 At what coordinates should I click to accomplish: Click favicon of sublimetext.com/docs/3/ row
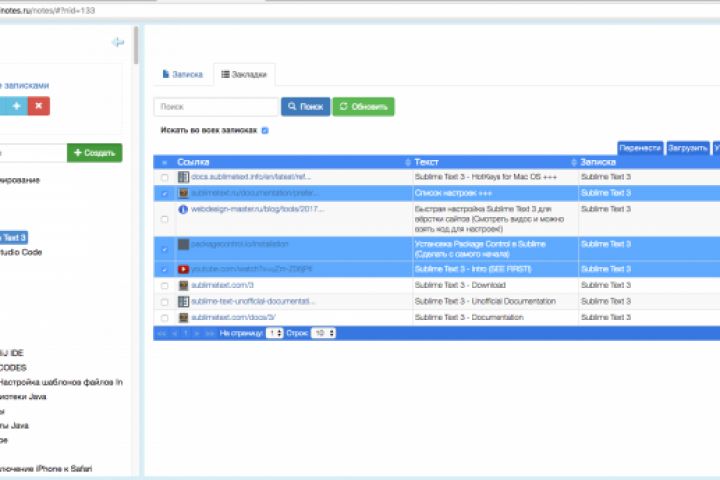(183, 317)
